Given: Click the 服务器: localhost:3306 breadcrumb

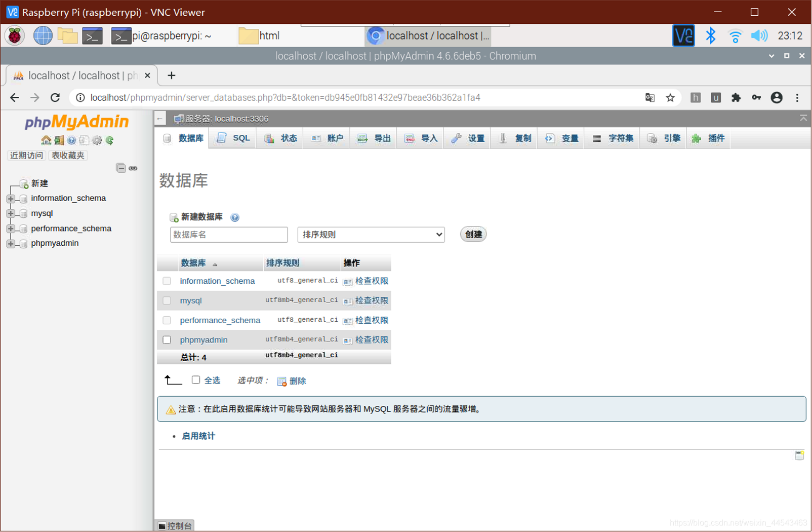Looking at the screenshot, I should (227, 119).
